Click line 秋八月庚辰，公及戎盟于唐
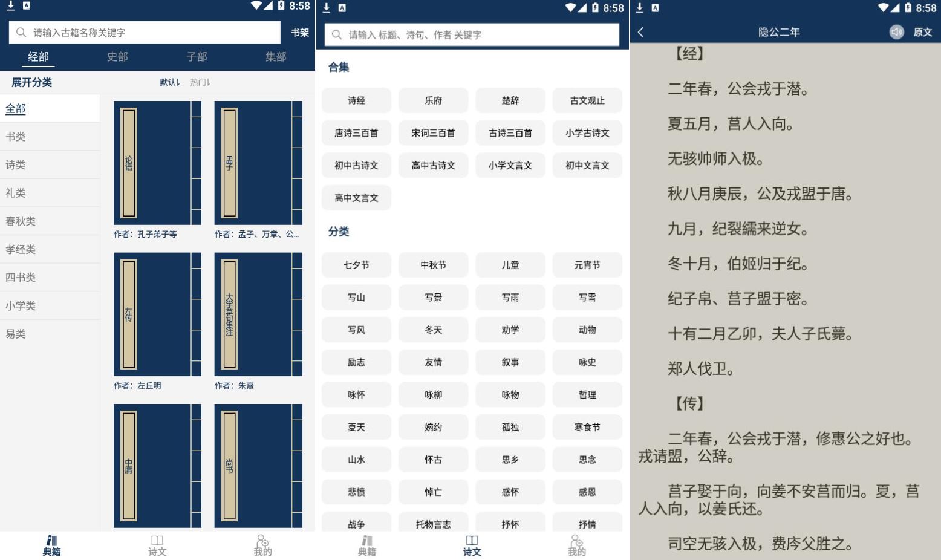This screenshot has width=941, height=560. pyautogui.click(x=760, y=194)
